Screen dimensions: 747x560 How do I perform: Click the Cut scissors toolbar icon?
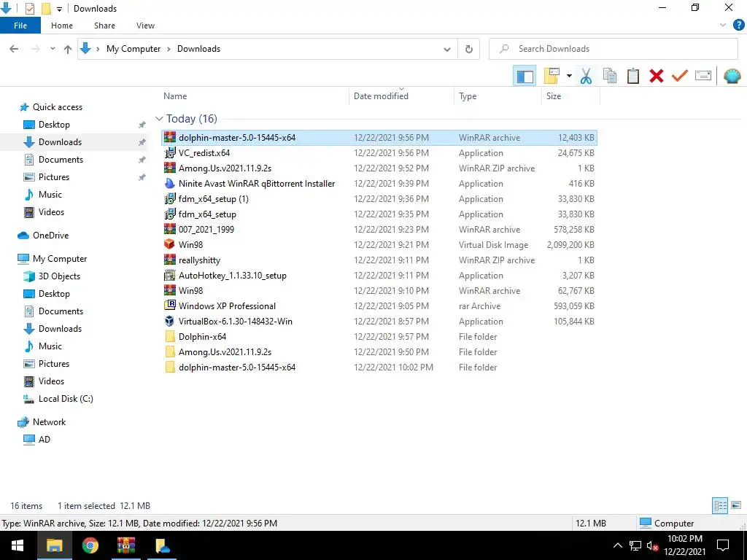coord(586,76)
